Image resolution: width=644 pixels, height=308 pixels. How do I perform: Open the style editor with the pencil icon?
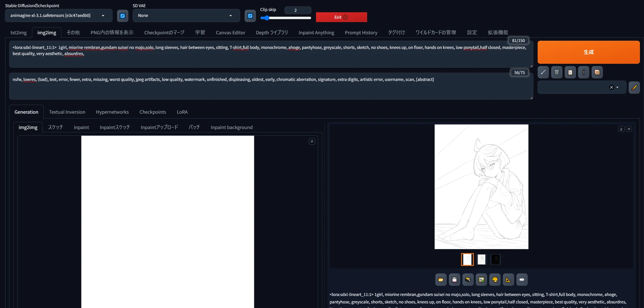coord(634,88)
